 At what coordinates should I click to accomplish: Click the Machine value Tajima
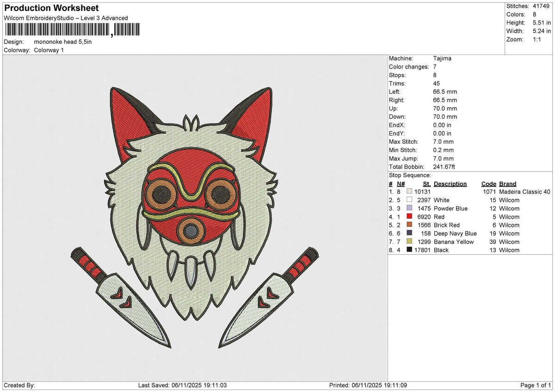[x=442, y=59]
